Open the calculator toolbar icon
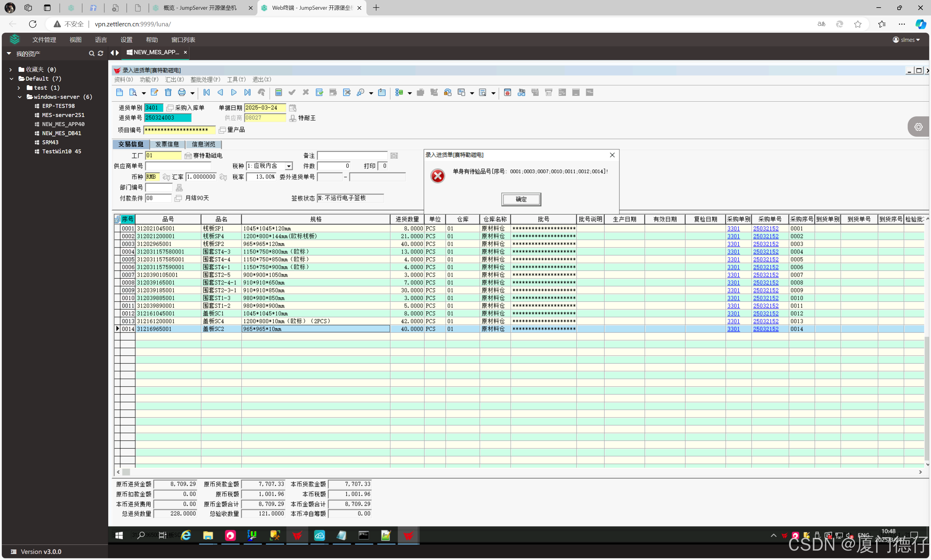The image size is (931, 560). tap(279, 92)
